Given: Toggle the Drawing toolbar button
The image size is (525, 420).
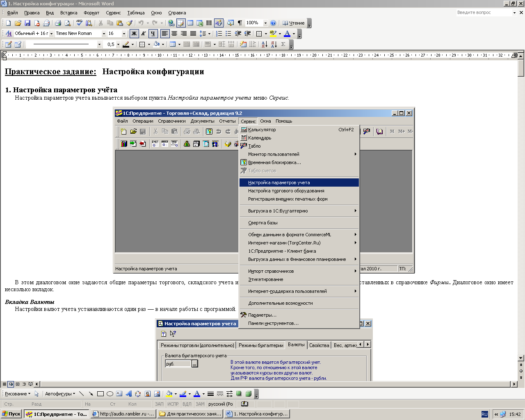Looking at the screenshot, I should point(219,23).
